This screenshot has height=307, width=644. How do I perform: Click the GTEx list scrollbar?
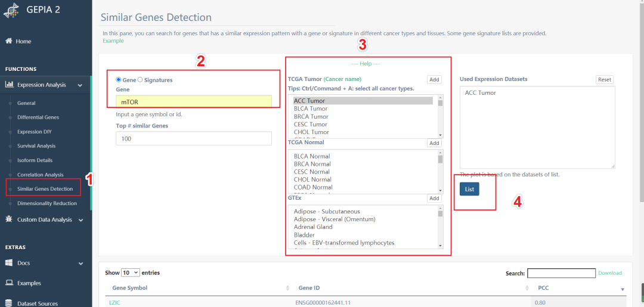pos(440,227)
